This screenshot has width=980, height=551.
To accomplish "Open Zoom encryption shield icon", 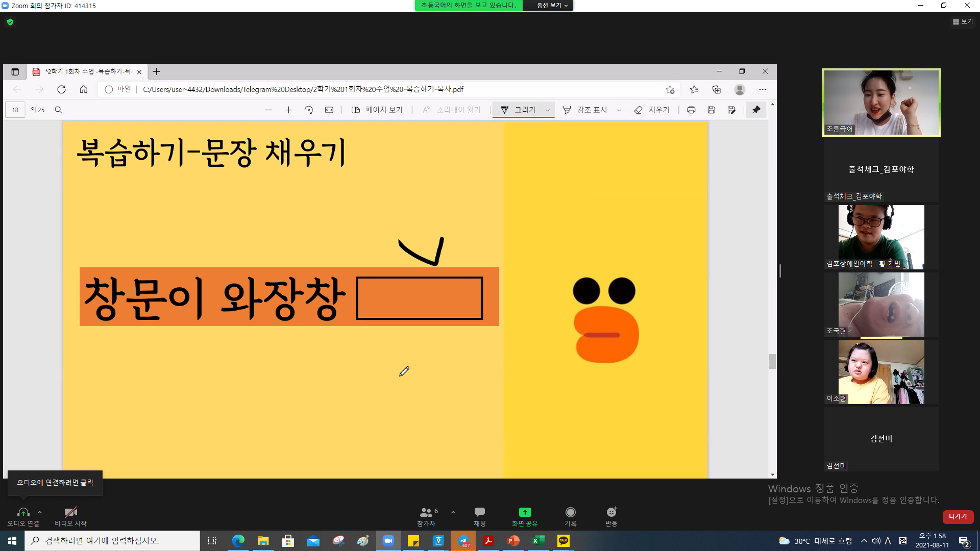I will (x=10, y=22).
